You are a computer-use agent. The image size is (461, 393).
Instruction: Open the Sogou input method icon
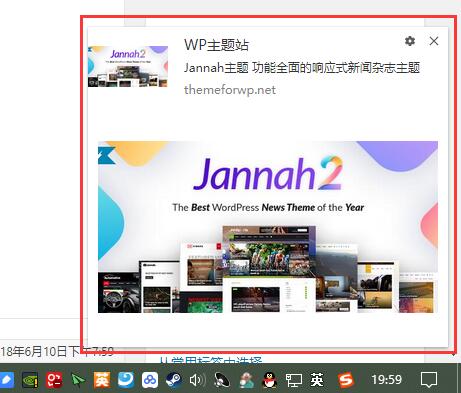346,380
